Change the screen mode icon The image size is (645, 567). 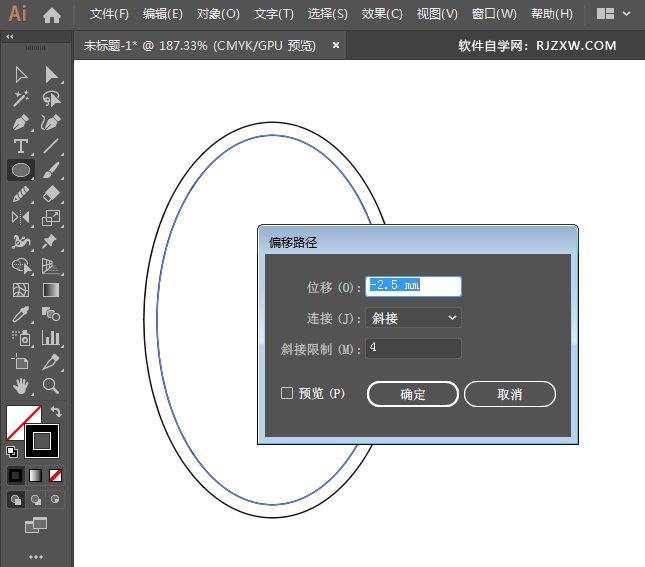[x=36, y=525]
